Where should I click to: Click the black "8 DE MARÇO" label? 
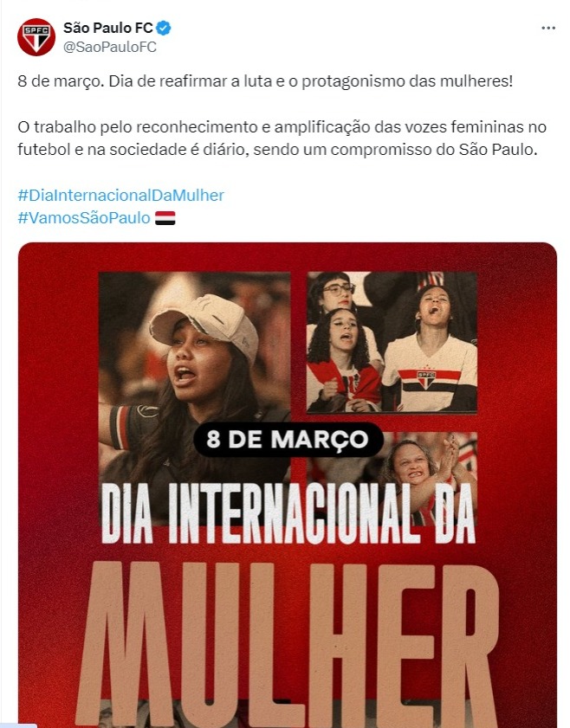pos(288,439)
